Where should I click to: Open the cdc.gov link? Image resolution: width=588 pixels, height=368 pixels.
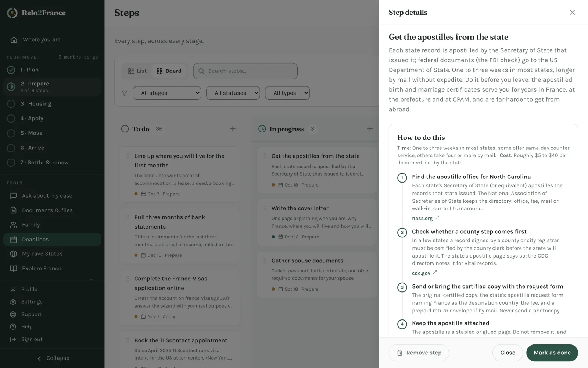click(x=424, y=273)
